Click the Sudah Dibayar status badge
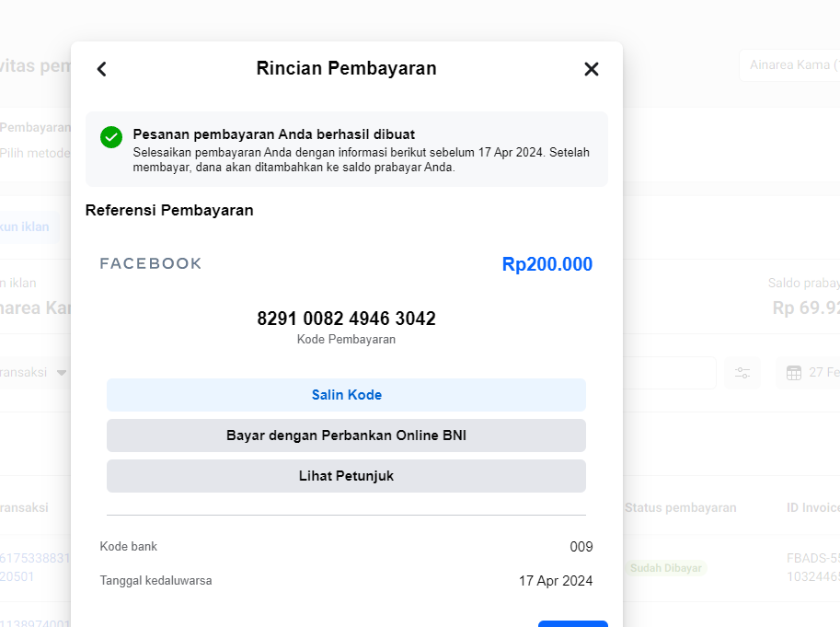This screenshot has height=627, width=840. coord(666,568)
